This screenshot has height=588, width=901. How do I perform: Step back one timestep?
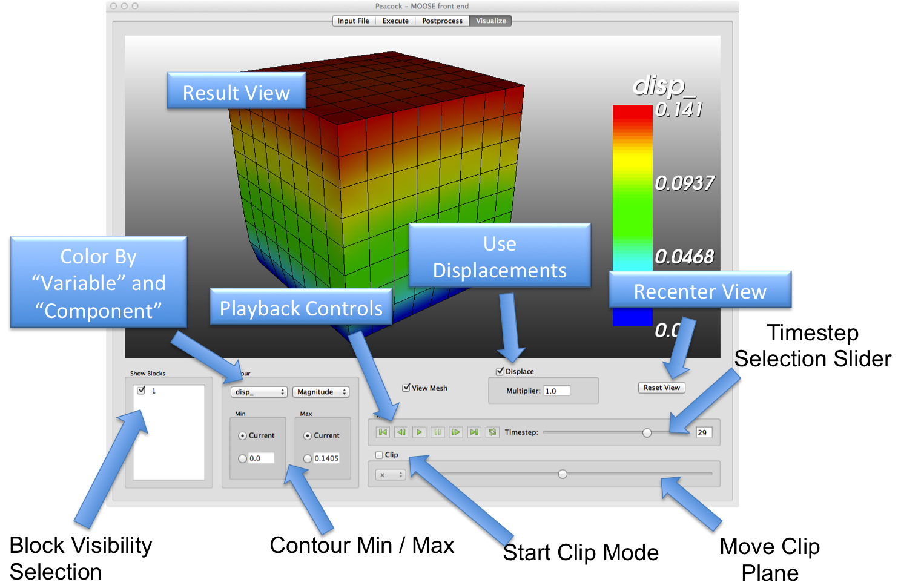pyautogui.click(x=401, y=432)
